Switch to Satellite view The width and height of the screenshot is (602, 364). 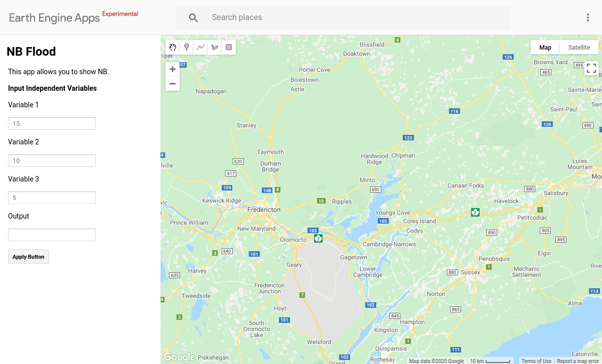pos(579,47)
